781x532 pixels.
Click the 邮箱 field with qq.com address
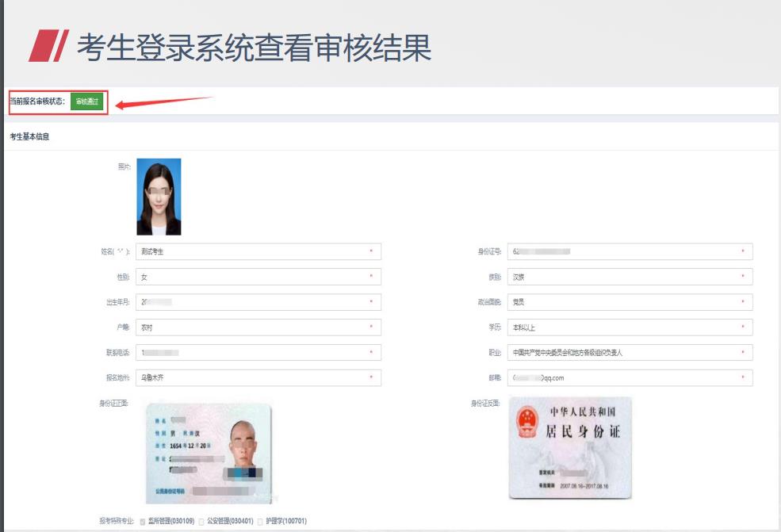pyautogui.click(x=630, y=378)
